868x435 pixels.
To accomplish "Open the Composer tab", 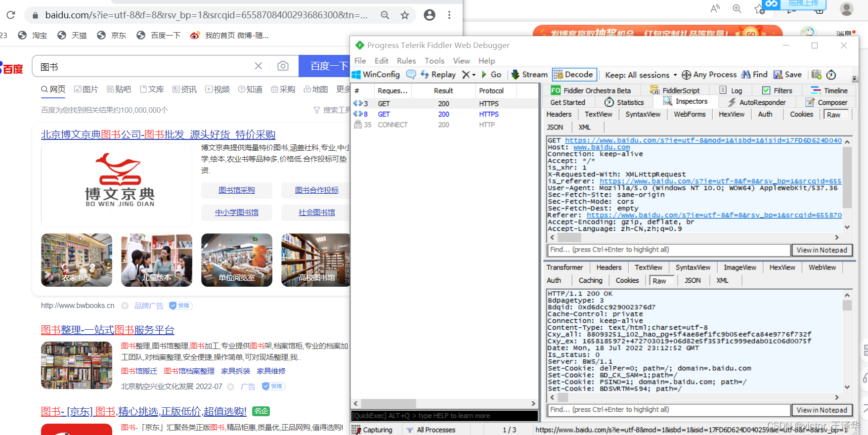I will 826,102.
